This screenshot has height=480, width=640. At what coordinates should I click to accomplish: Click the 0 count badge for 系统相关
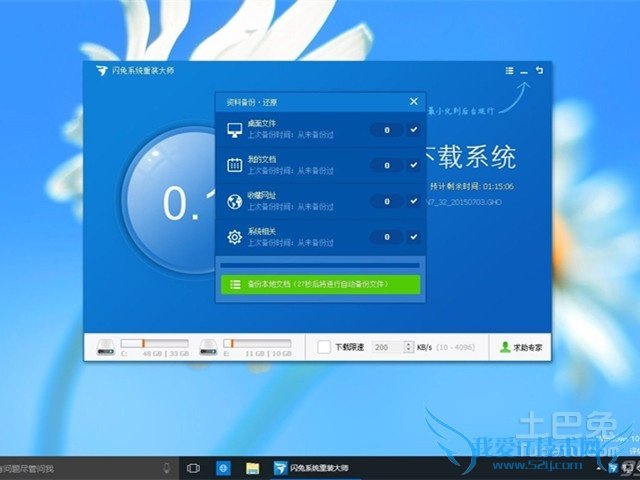[x=387, y=237]
